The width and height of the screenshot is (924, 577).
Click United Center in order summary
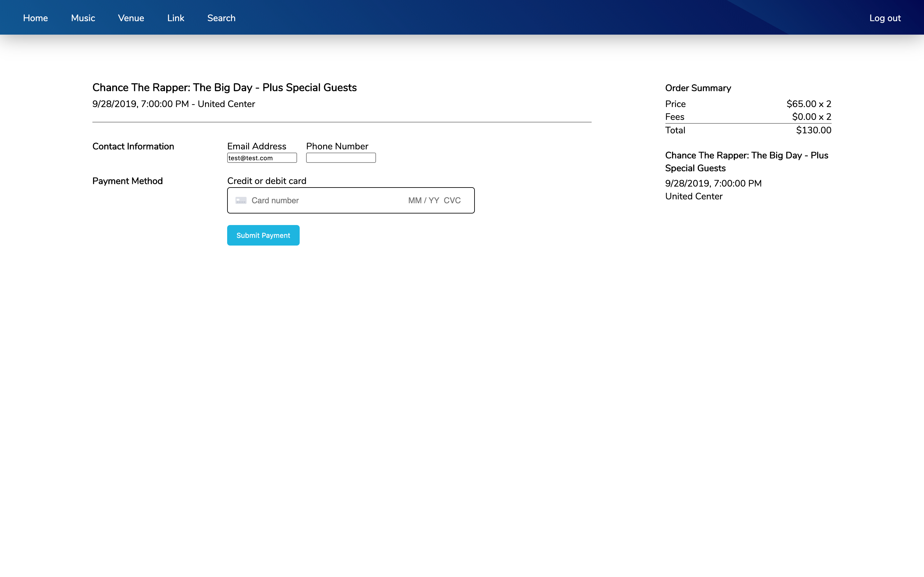694,196
